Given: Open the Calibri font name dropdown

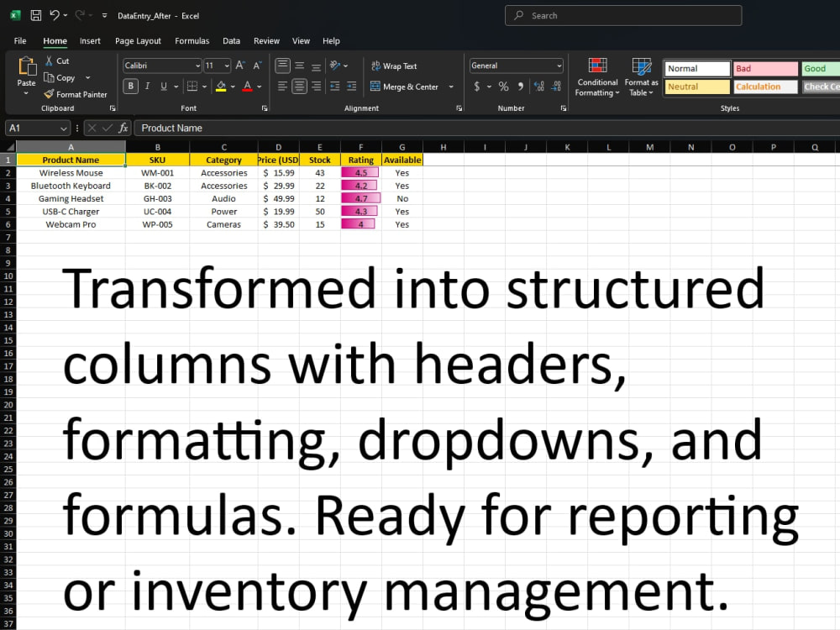Looking at the screenshot, I should point(197,66).
